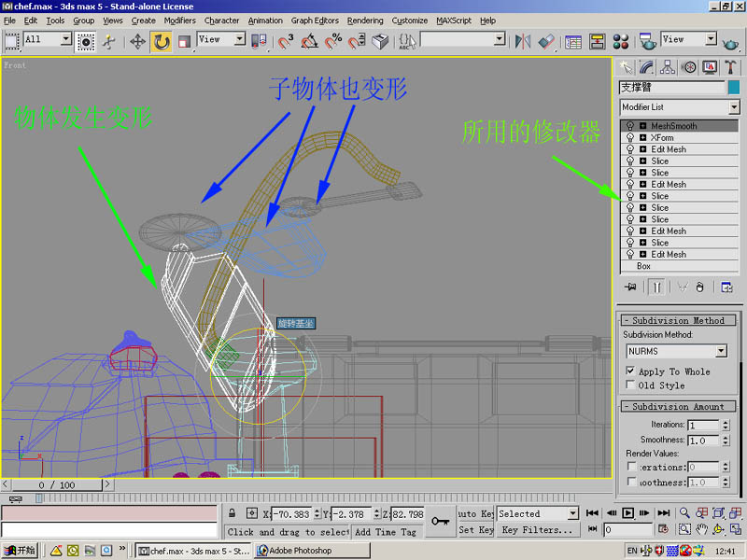This screenshot has width=747, height=560.
Task: Click the current frame number field
Action: 627,529
